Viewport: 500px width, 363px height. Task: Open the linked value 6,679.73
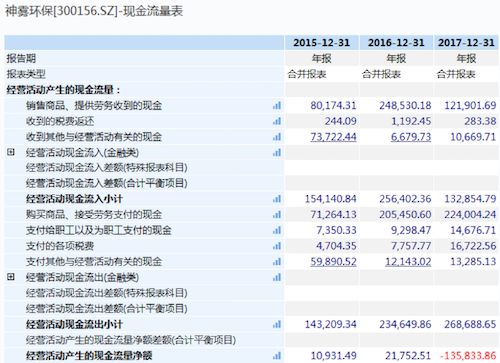click(x=411, y=137)
